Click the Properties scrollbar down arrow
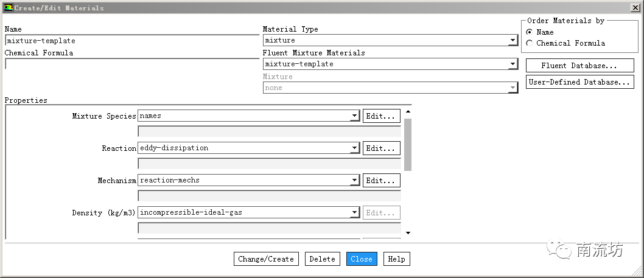 [x=408, y=233]
